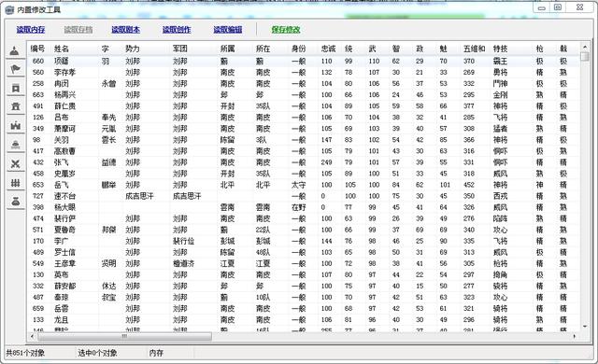Sort by the 智 column header
The height and width of the screenshot is (364, 598).
396,49
